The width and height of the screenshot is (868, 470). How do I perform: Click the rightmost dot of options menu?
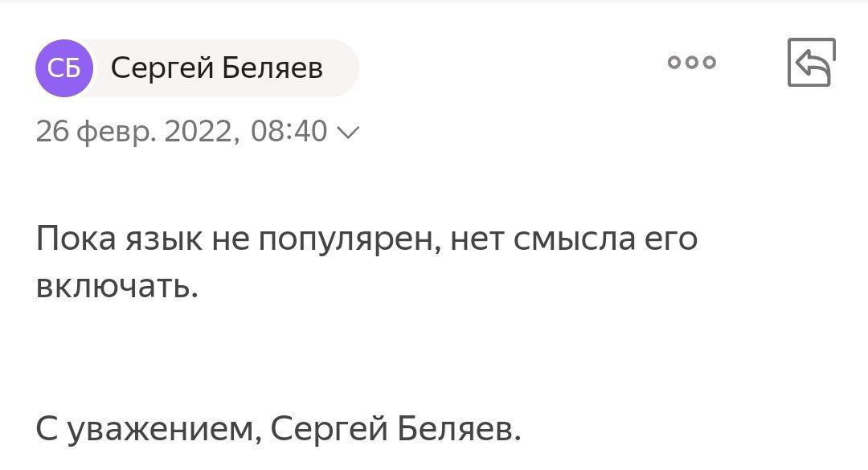point(709,63)
